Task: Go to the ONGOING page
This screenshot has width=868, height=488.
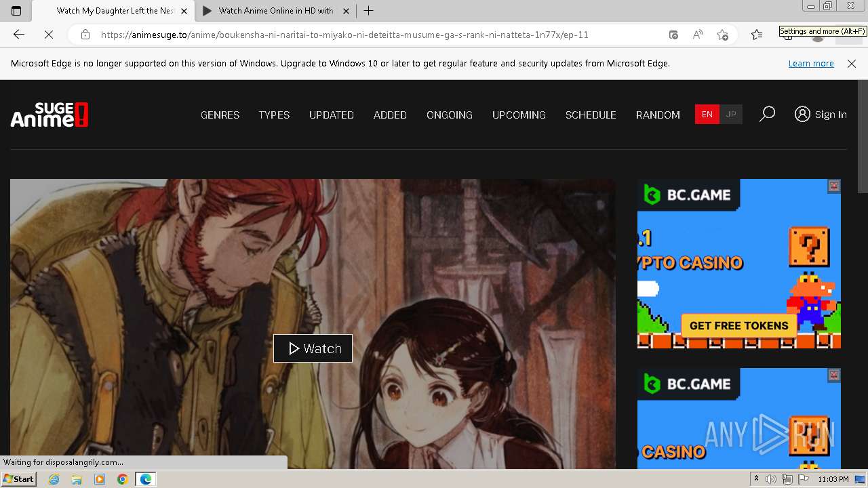Action: 450,115
